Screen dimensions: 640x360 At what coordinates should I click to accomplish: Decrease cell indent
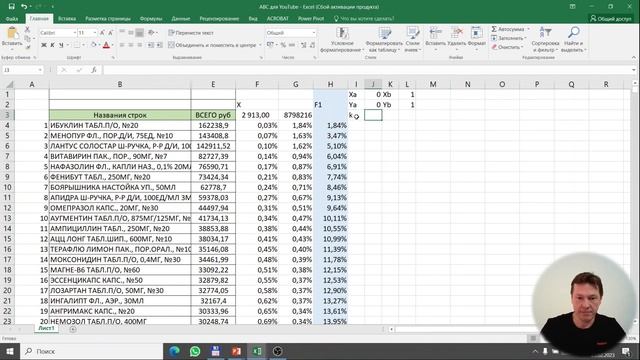(151, 45)
